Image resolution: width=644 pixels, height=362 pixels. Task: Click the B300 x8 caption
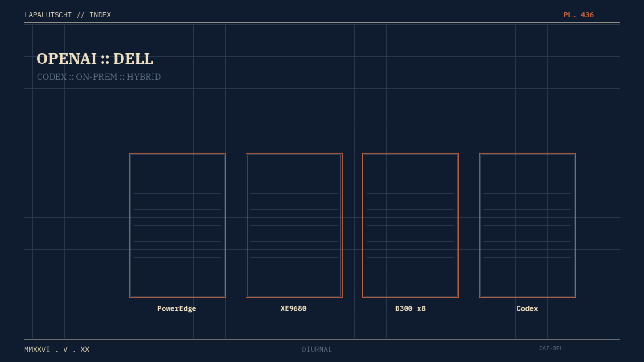click(x=411, y=308)
